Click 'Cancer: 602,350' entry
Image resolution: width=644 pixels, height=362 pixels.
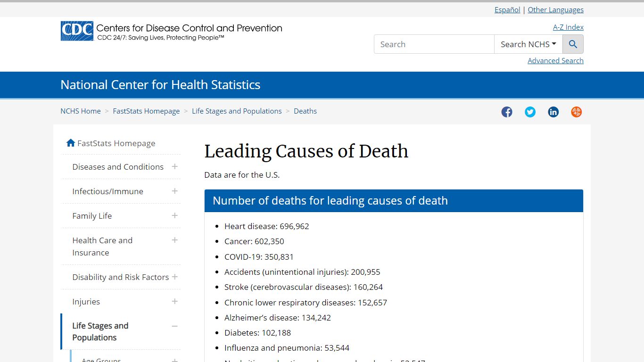coord(254,241)
